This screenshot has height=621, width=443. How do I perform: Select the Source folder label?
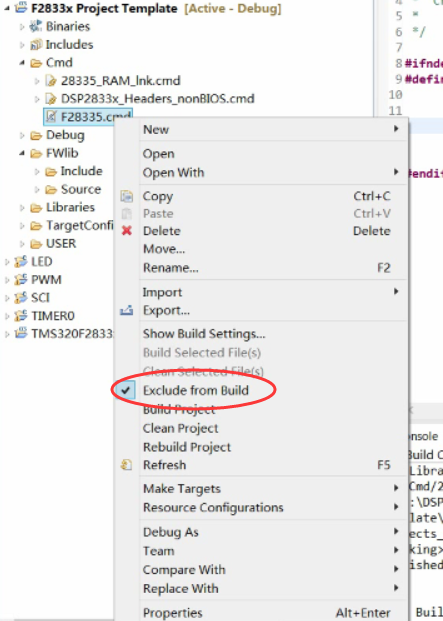coord(81,189)
